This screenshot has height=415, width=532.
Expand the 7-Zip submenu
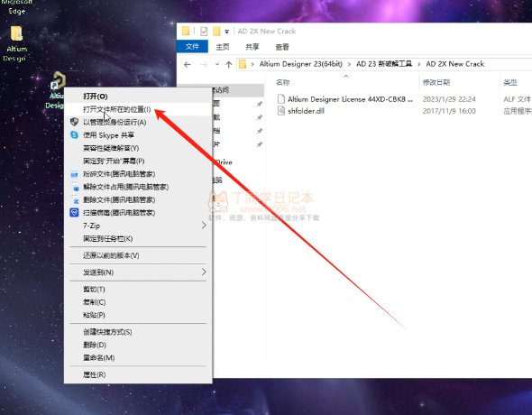(x=139, y=226)
